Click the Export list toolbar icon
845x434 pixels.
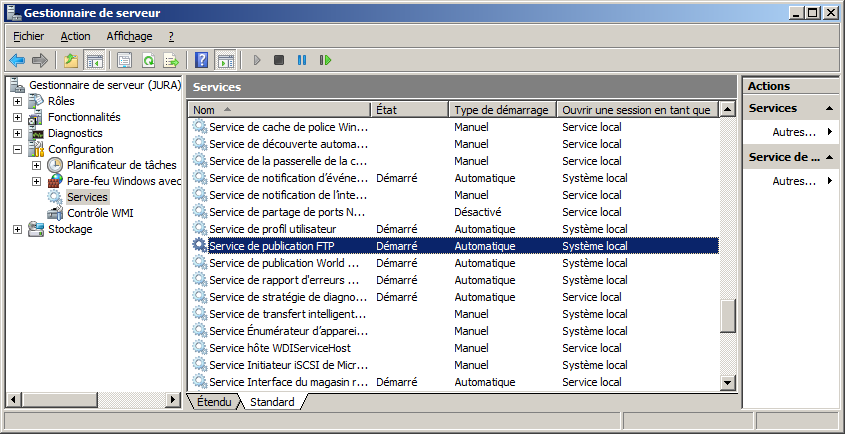point(171,60)
